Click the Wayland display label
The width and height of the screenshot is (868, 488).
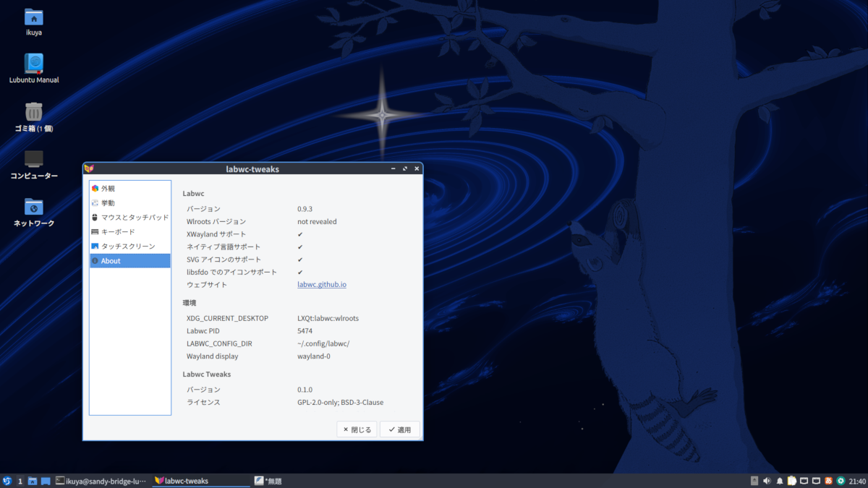[212, 356]
